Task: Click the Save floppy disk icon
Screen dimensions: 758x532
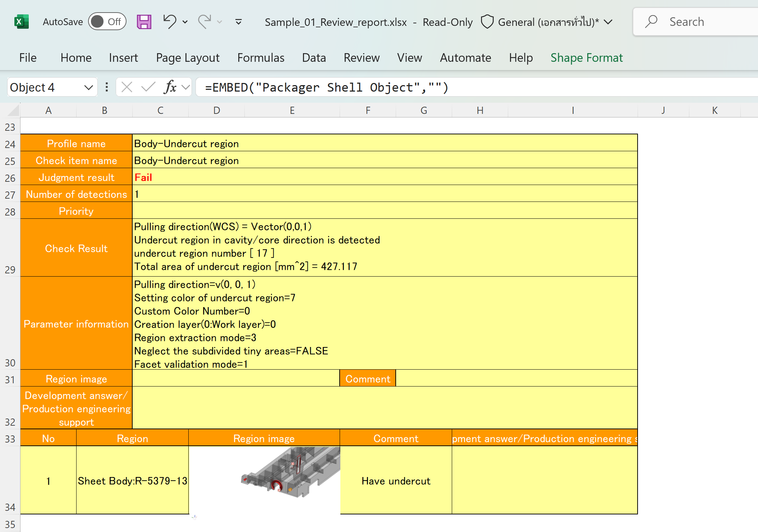Action: (144, 22)
